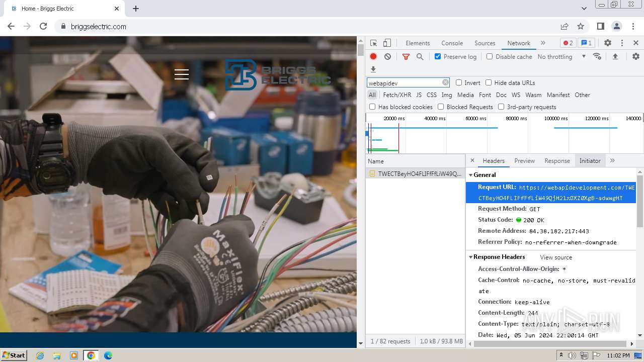Open network settings gear icon
The height and width of the screenshot is (362, 644).
(636, 57)
